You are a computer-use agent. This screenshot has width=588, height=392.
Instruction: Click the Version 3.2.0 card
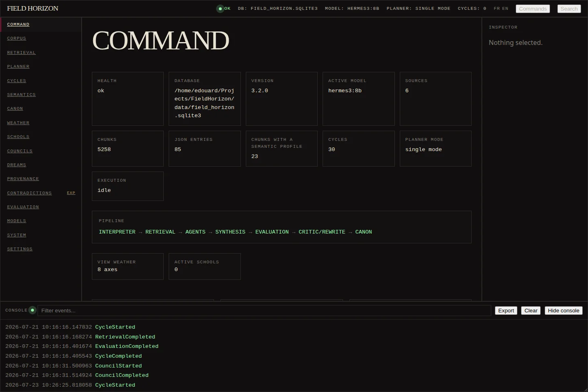(282, 99)
